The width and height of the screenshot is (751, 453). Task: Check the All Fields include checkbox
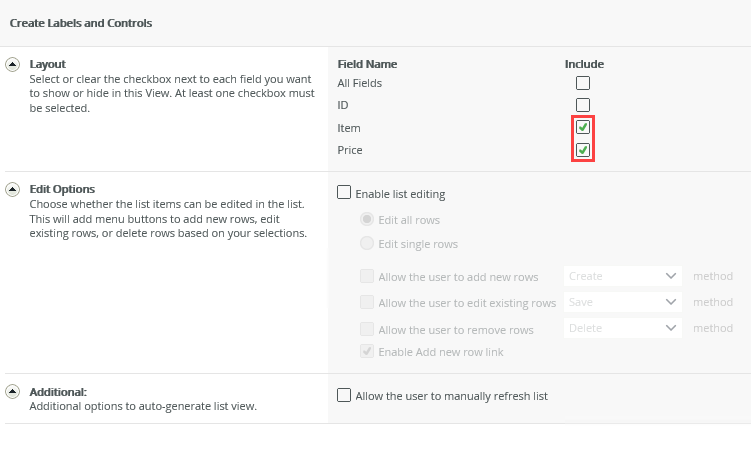coord(583,83)
